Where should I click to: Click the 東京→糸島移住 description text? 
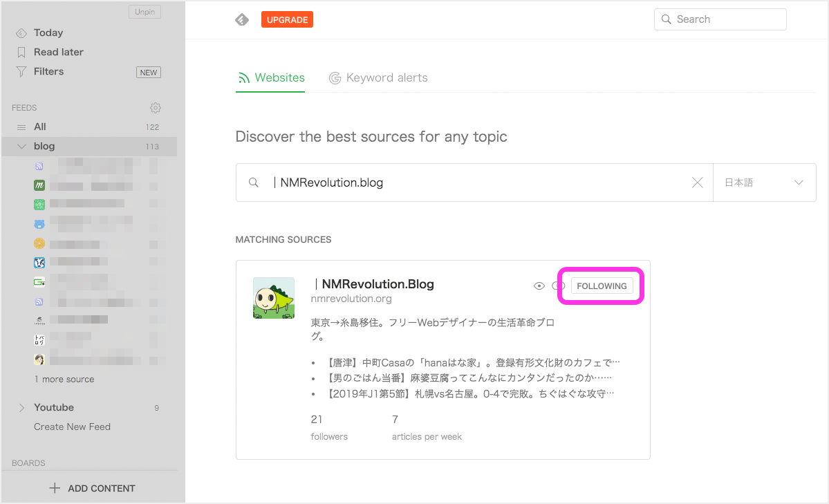pos(432,329)
